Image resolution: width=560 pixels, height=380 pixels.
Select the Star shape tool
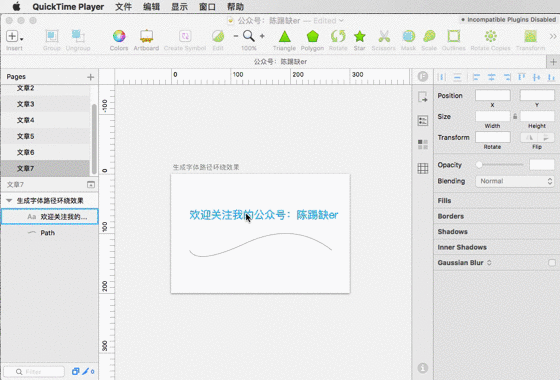point(360,36)
